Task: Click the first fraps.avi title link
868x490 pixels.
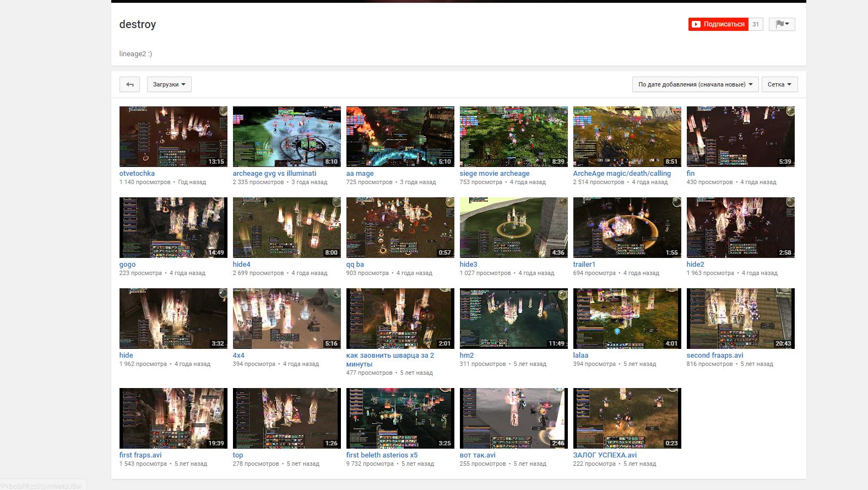Action: (140, 455)
